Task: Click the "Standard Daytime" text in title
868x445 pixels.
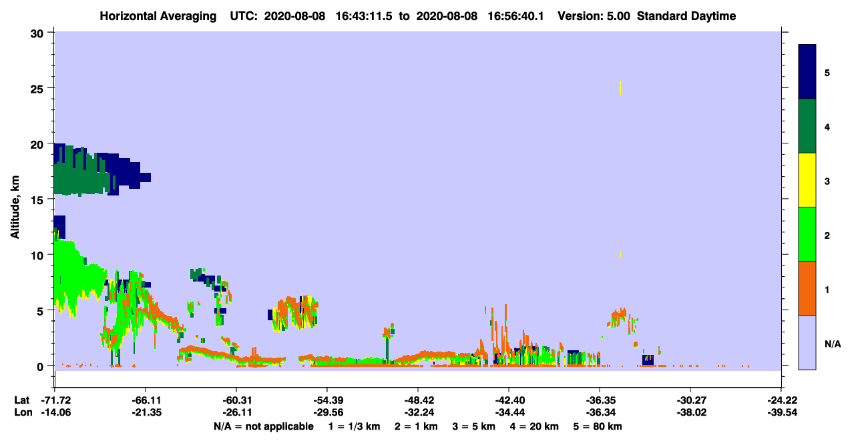Action: pos(686,16)
